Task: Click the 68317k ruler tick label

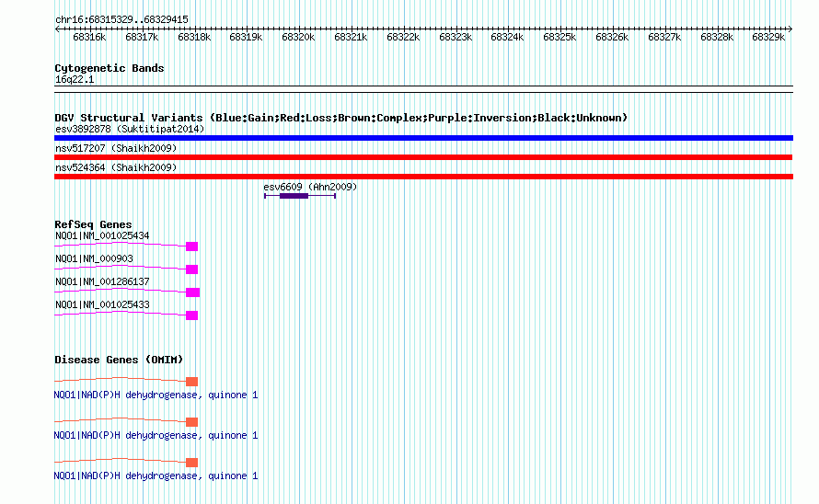Action: (x=142, y=37)
